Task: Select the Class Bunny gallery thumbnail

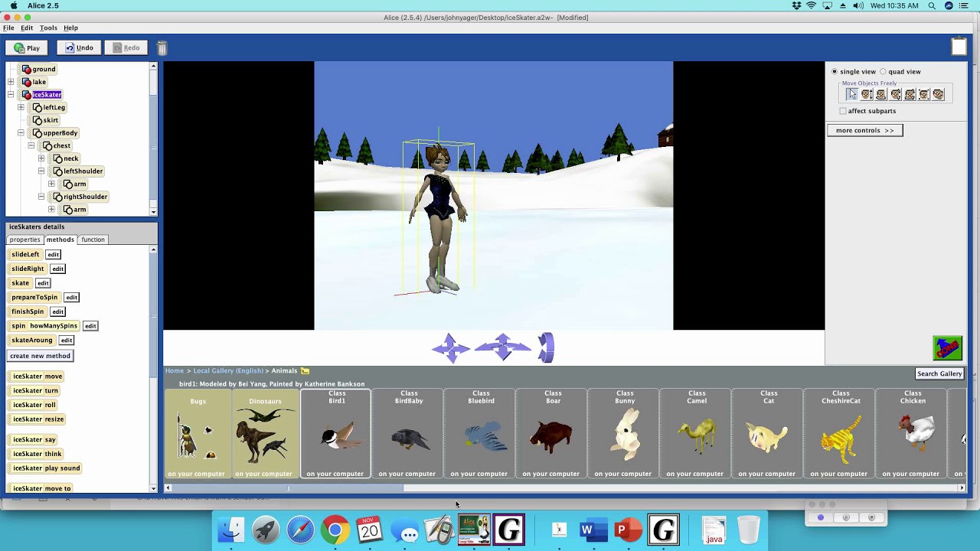Action: [624, 434]
